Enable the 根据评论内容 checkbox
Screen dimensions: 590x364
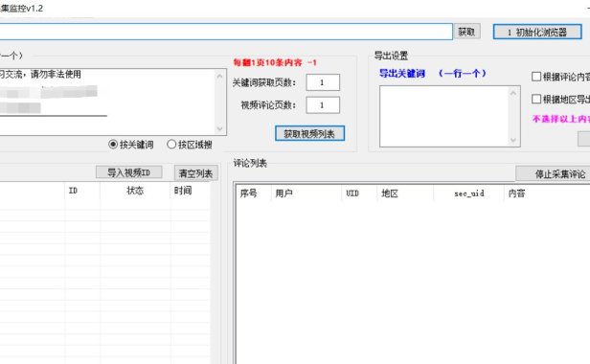[536, 77]
